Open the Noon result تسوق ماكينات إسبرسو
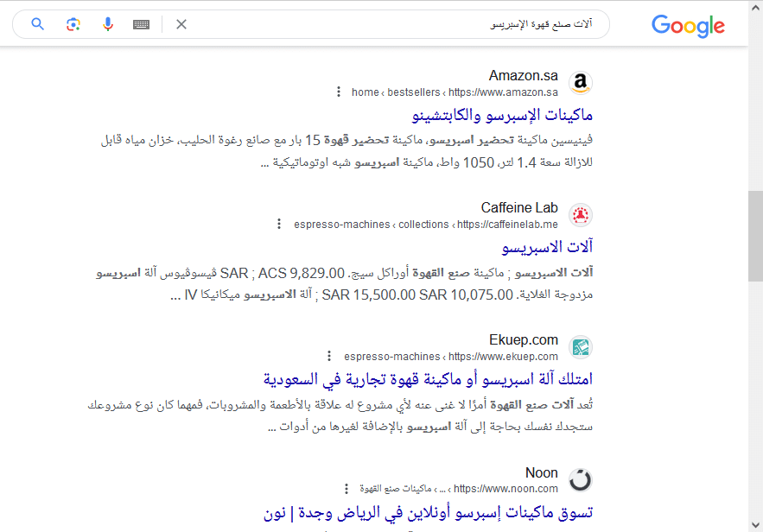 click(x=429, y=512)
